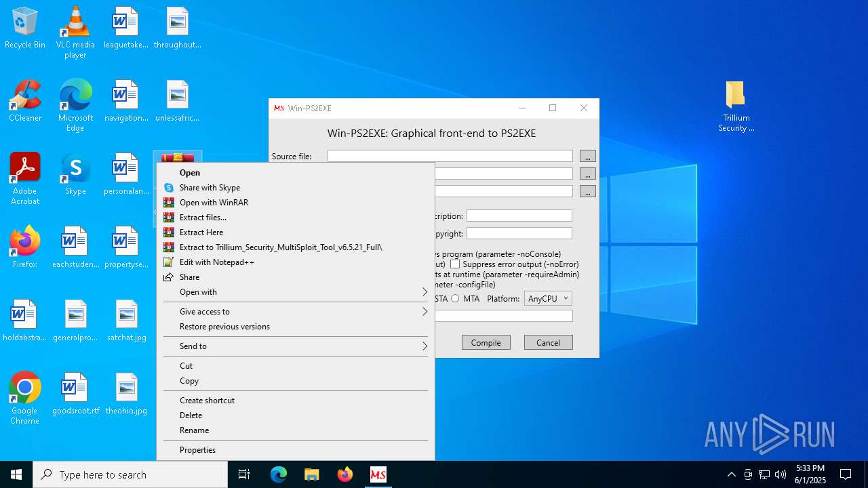This screenshot has height=488, width=868.
Task: Select theohio.jpg image file icon
Action: [127, 394]
